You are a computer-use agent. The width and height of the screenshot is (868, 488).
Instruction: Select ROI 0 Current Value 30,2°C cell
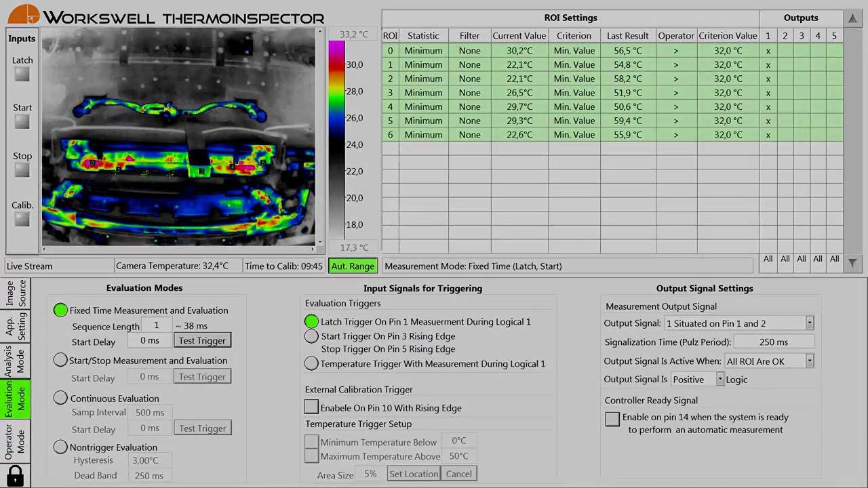[x=519, y=51]
